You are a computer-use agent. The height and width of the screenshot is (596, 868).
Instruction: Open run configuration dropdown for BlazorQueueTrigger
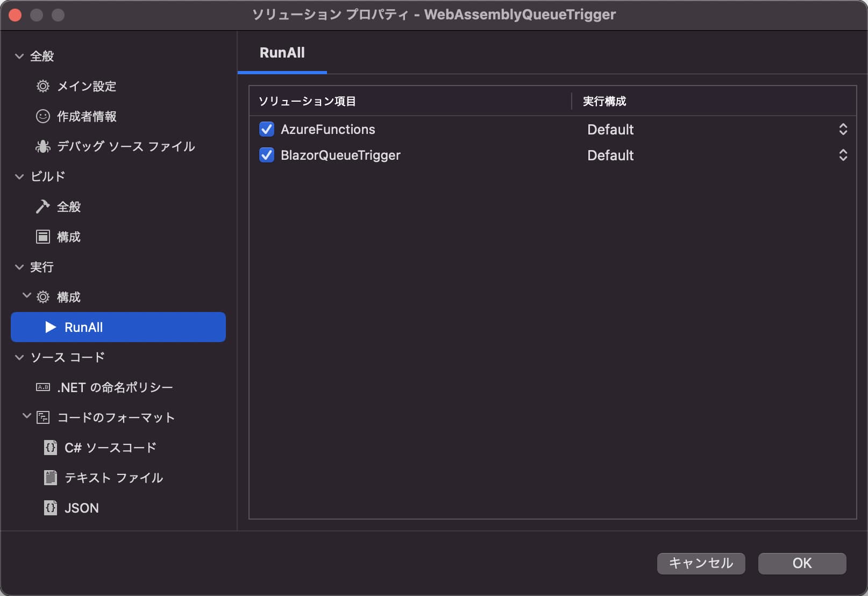[843, 155]
